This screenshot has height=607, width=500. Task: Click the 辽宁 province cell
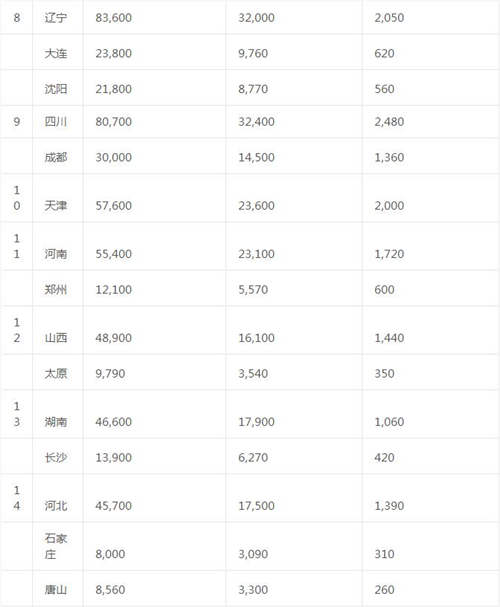pos(56,18)
